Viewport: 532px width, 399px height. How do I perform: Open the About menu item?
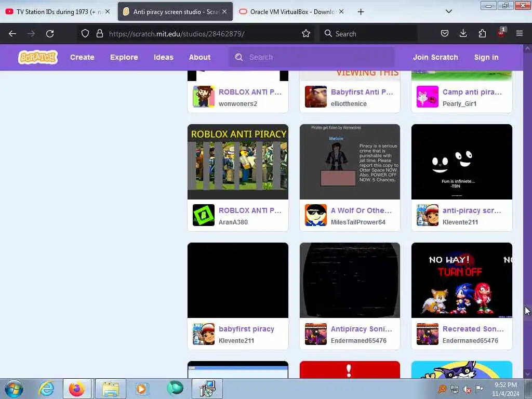199,57
